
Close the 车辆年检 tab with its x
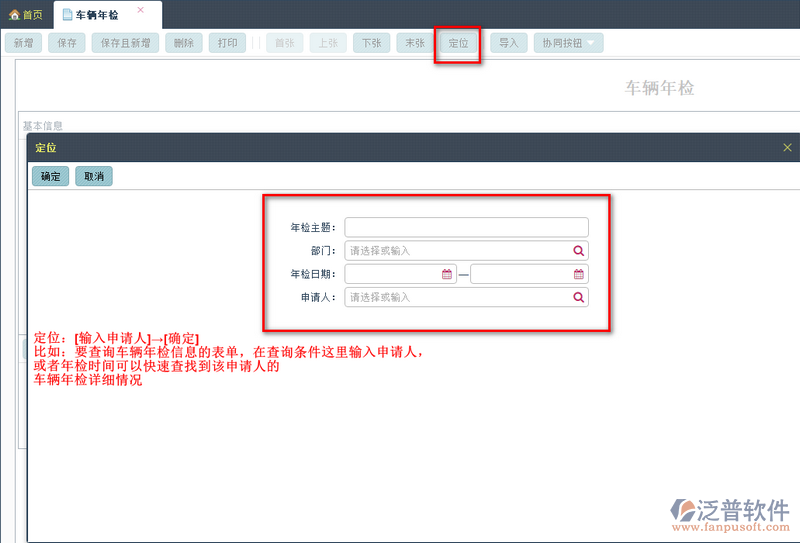coord(140,10)
